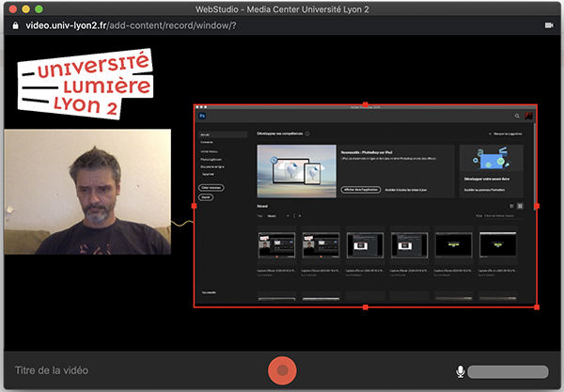Click the microphone audio level bar

point(508,372)
